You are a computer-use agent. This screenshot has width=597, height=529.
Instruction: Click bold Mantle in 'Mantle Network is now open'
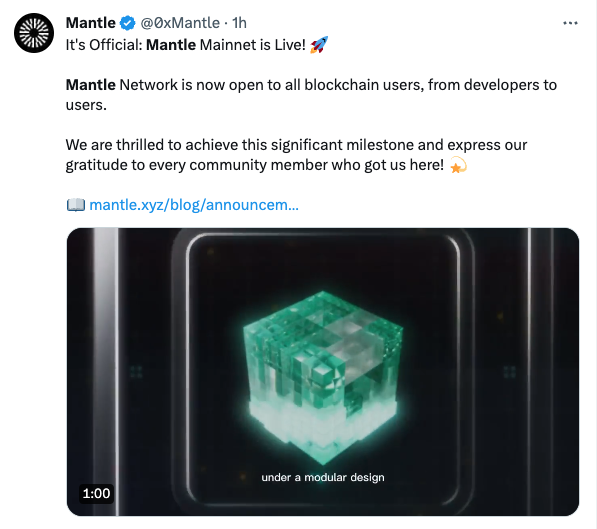click(91, 85)
